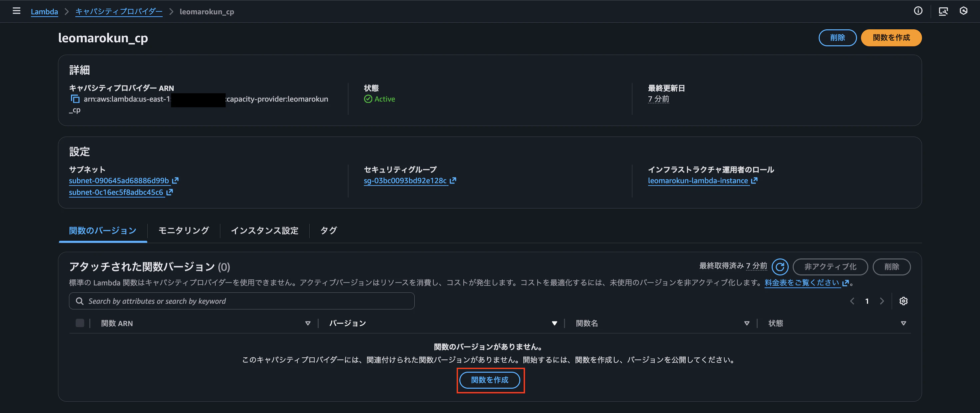Navigate to キャパシティプロバイダー breadcrumb
The width and height of the screenshot is (980, 413).
click(x=119, y=11)
